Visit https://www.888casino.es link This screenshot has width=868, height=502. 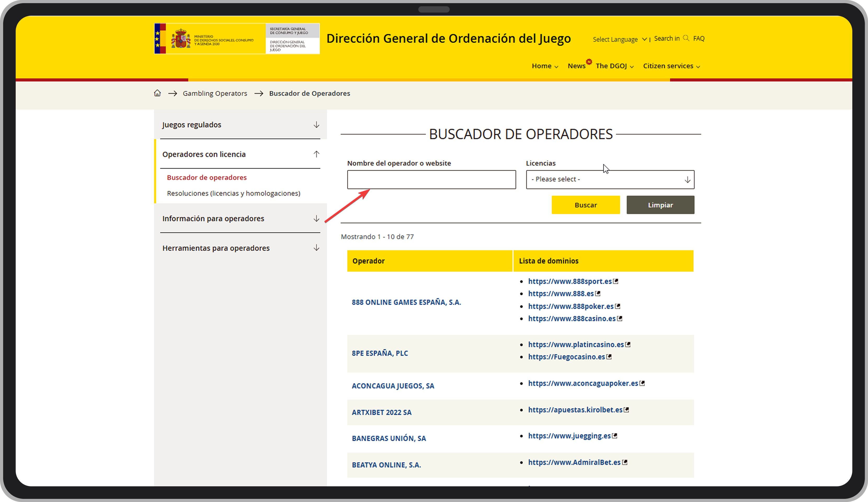click(572, 319)
